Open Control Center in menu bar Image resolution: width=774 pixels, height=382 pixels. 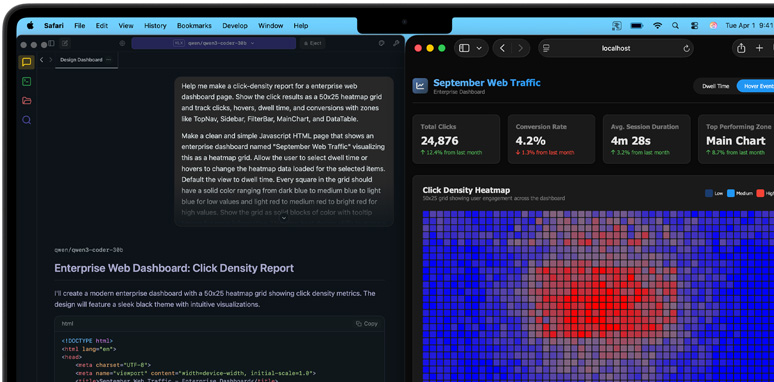[x=695, y=26]
